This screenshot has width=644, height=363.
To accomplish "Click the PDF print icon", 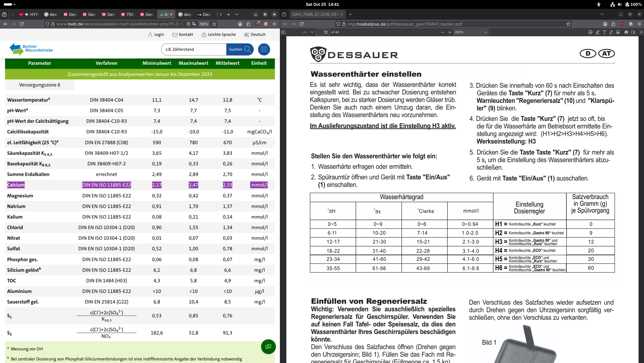I will pyautogui.click(x=626, y=32).
